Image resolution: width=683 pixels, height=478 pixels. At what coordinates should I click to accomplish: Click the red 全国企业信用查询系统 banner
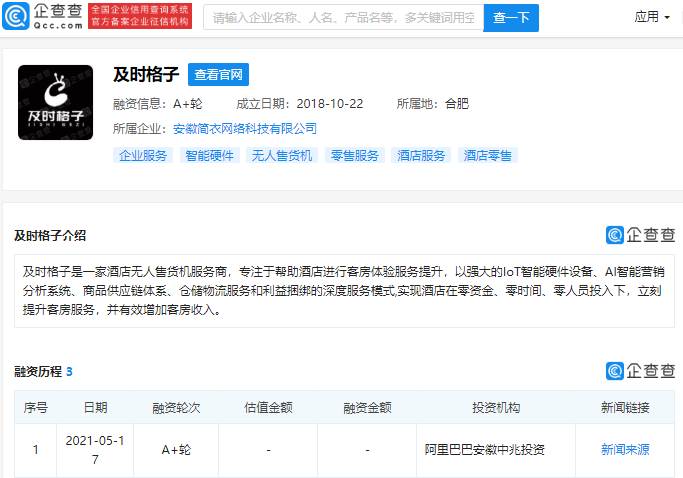tap(140, 16)
